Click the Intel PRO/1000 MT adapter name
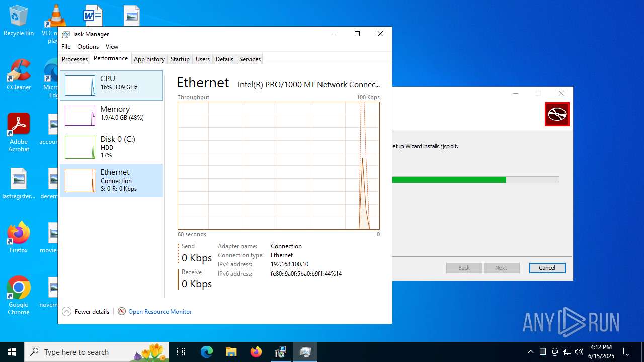 [x=309, y=85]
